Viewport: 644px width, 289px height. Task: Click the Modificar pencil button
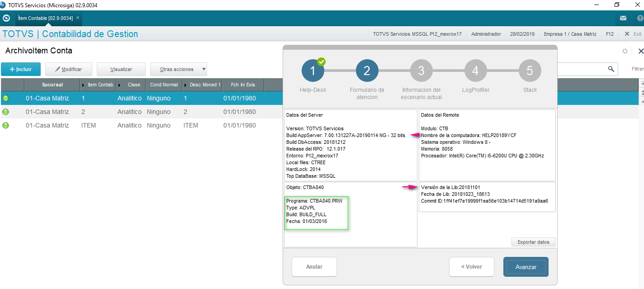pyautogui.click(x=69, y=69)
